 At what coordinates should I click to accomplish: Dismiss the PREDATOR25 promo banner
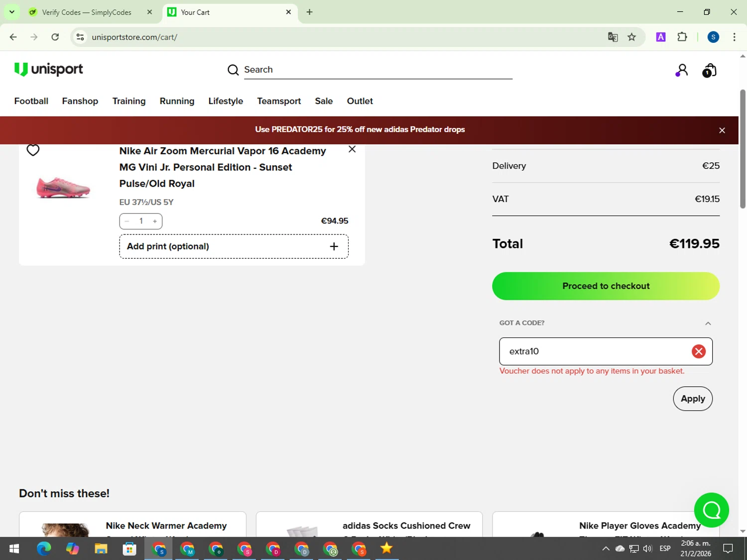click(722, 130)
